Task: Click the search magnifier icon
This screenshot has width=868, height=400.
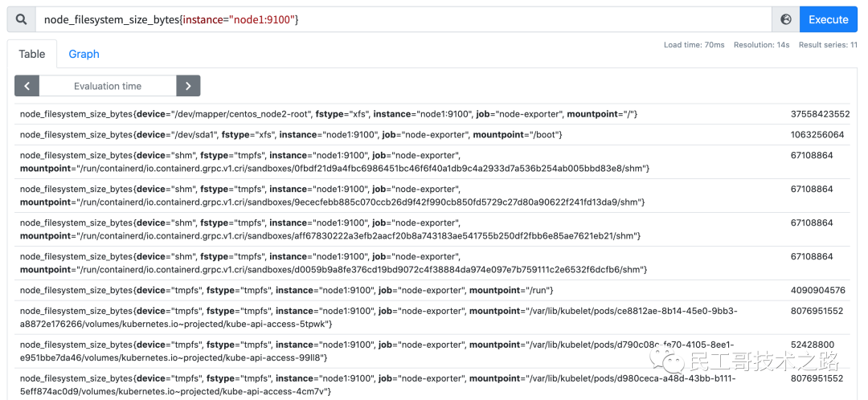Action: click(21, 19)
